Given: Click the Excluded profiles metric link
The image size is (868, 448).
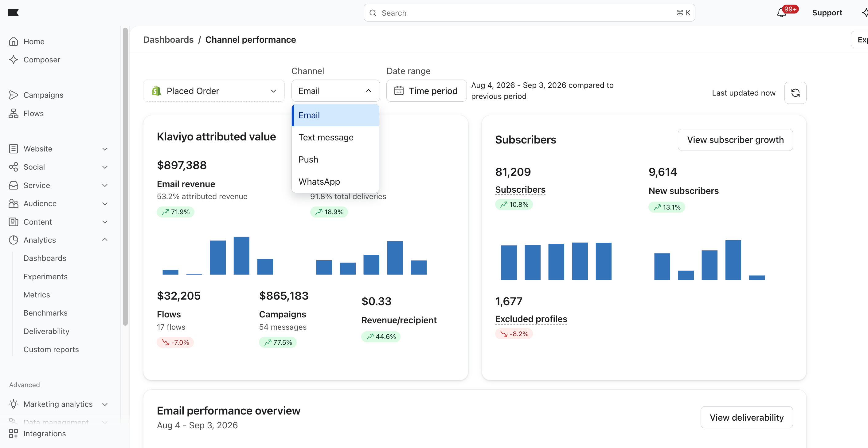Looking at the screenshot, I should [x=531, y=319].
